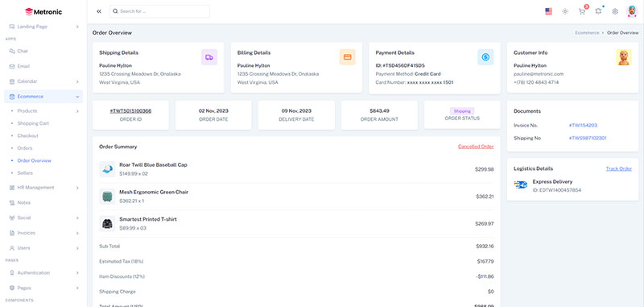Open invoice number #TWI154203 link

pyautogui.click(x=583, y=126)
